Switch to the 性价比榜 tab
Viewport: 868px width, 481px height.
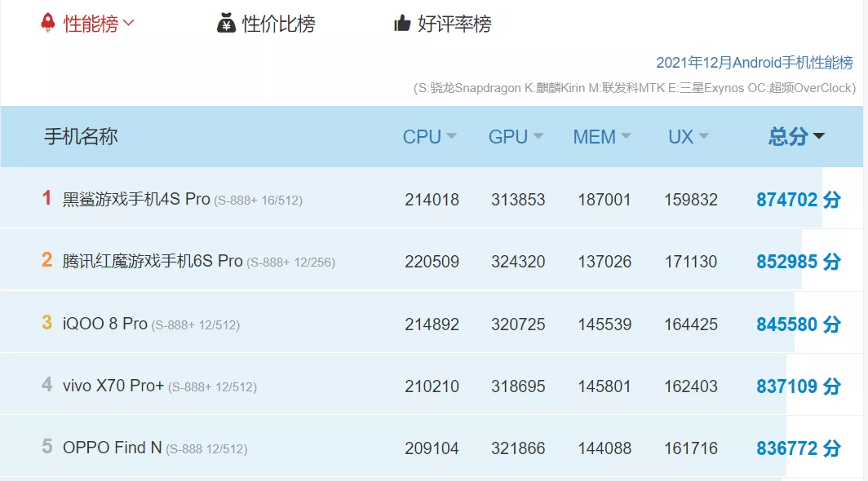tap(278, 24)
